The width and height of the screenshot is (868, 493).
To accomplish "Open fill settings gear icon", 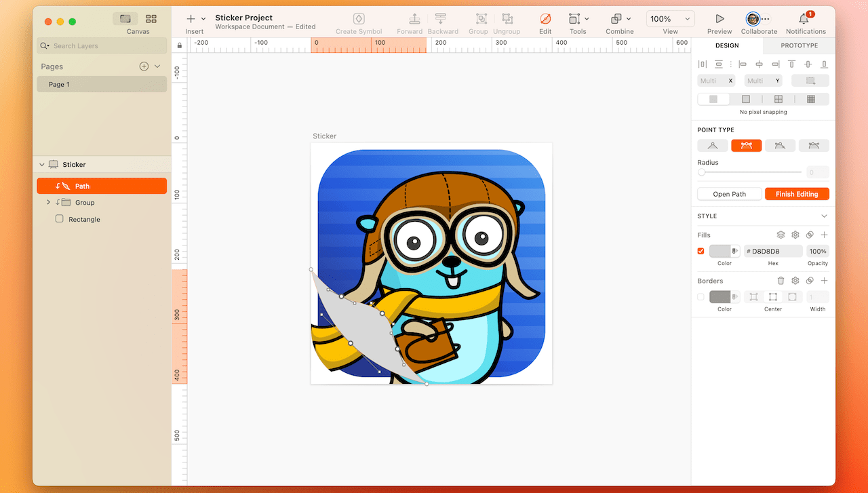I will (x=795, y=235).
